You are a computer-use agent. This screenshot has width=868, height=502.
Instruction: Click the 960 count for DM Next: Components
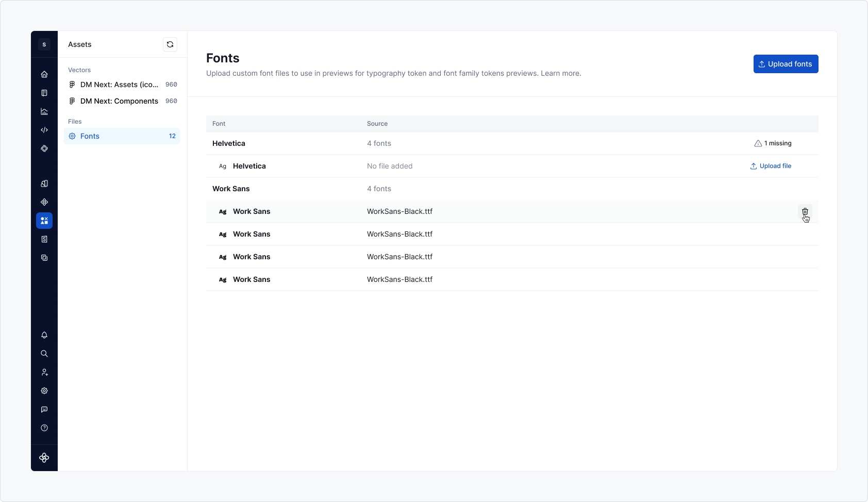point(171,101)
